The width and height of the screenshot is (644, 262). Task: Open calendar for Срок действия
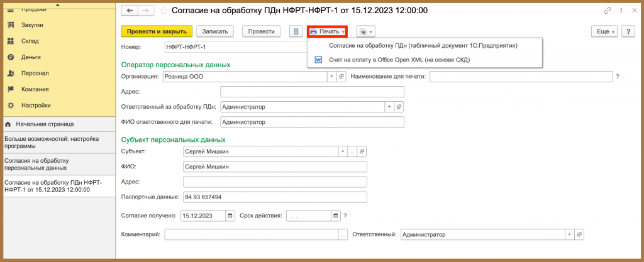click(336, 216)
